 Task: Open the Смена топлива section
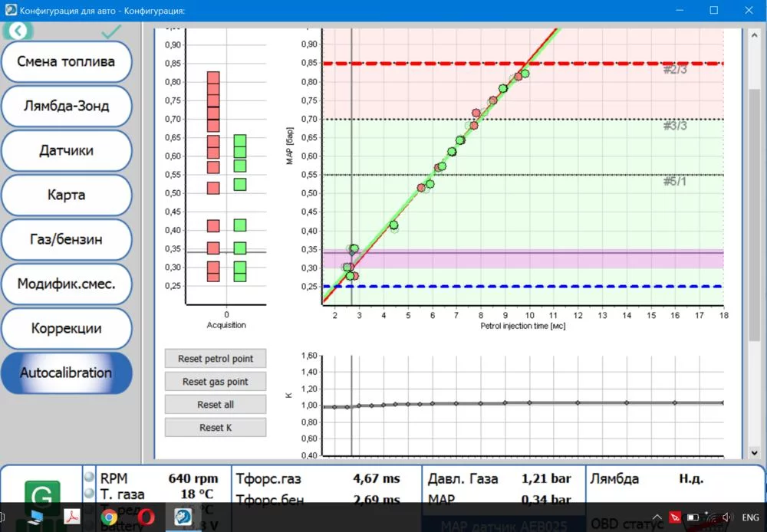click(x=66, y=62)
